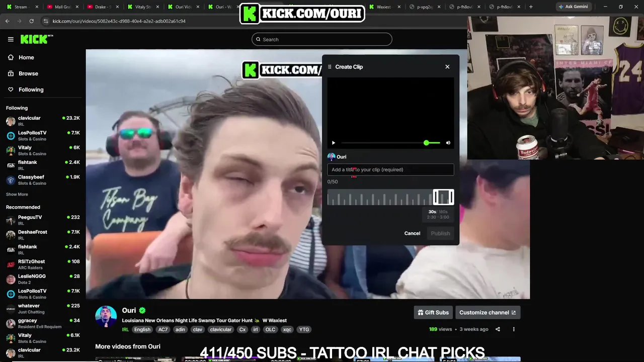
Task: Open a new browser tab
Action: tap(531, 7)
